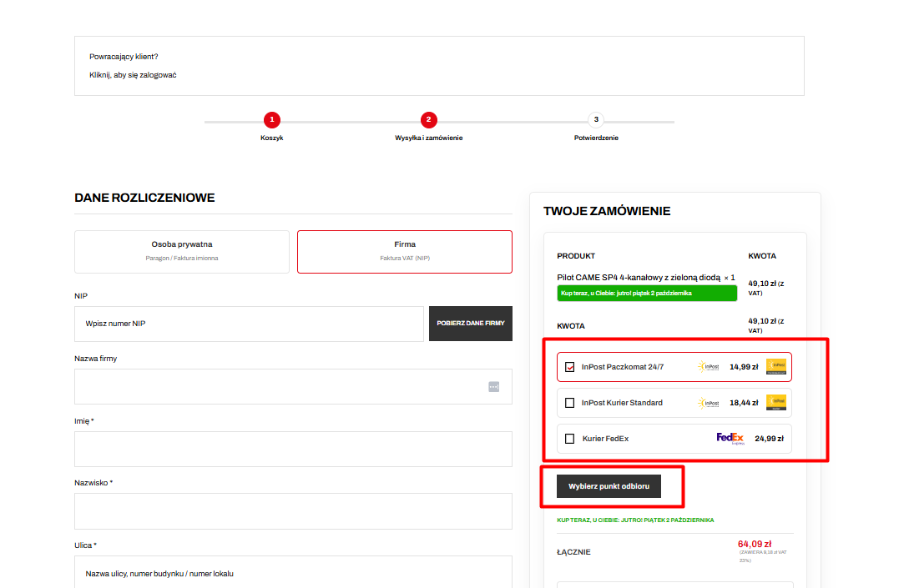Click the yellow InPost Kurier thumbnail icon
This screenshot has width=899, height=588.
(776, 402)
